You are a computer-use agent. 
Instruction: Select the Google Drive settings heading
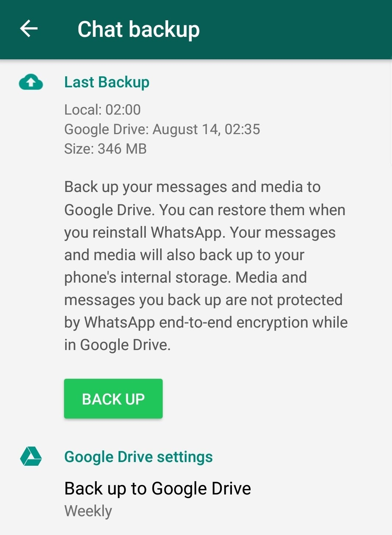138,457
